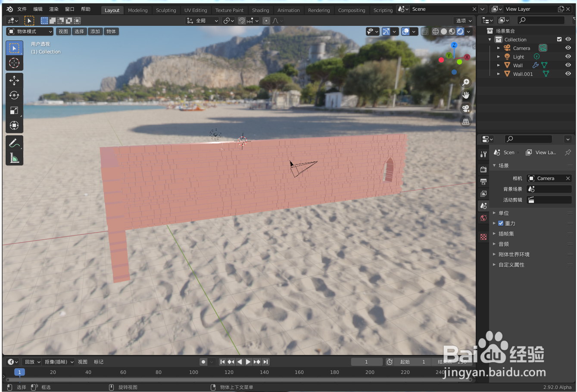Remove the active Camera with its X button
Image resolution: width=577 pixels, height=392 pixels.
[568, 178]
